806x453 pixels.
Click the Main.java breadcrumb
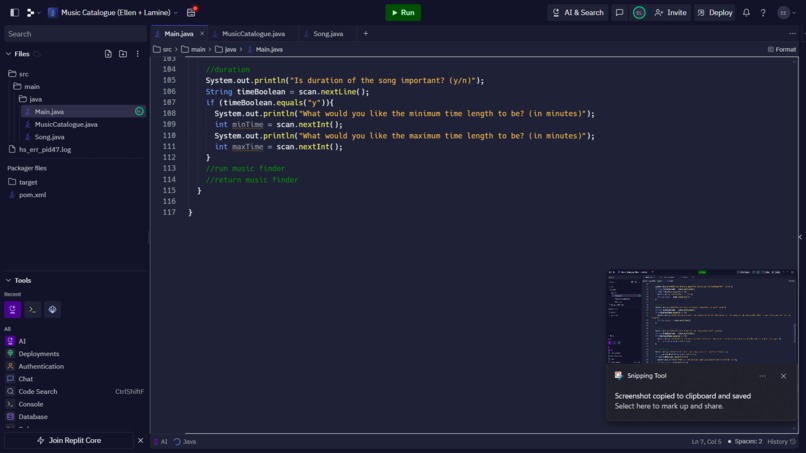(265, 49)
